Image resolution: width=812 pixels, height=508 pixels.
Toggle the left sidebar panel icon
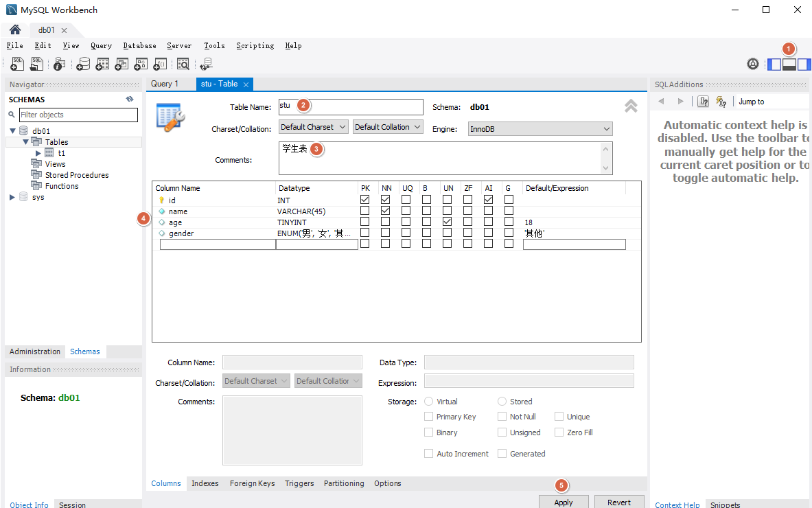(x=774, y=65)
